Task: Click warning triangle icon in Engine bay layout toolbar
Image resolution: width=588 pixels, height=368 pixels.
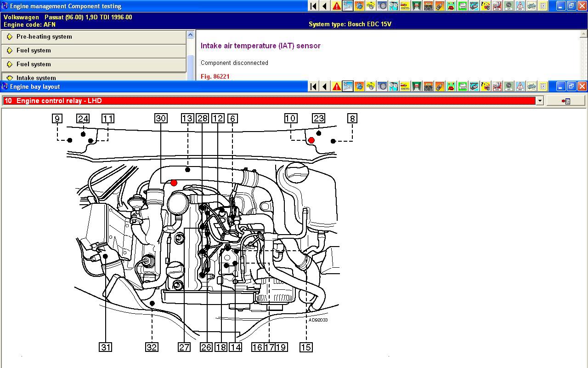Action: (x=336, y=86)
